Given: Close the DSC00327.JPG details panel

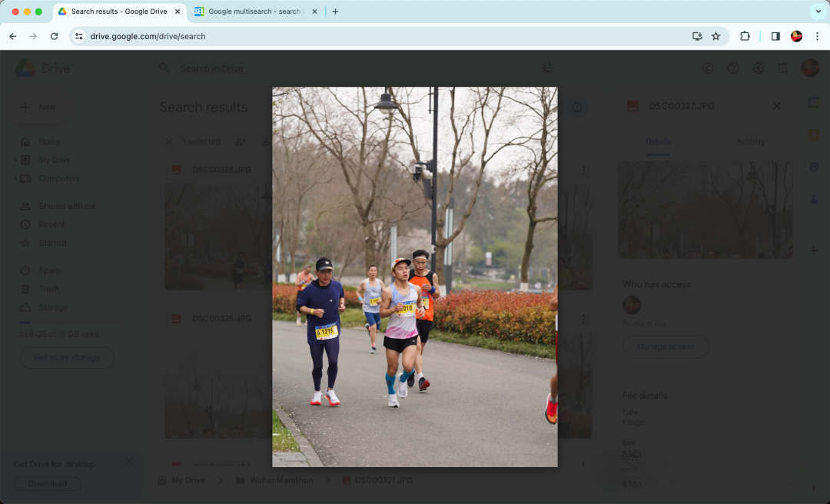Looking at the screenshot, I should tap(776, 106).
